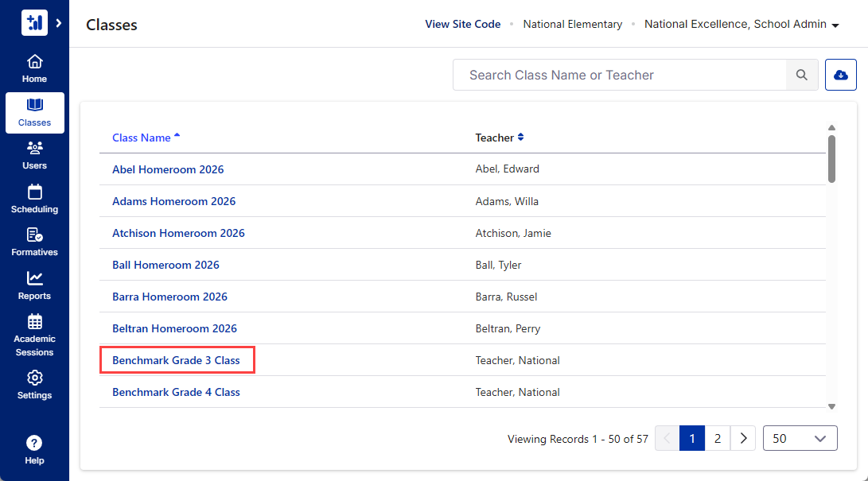Click teacher name Beltran, Perry
This screenshot has width=868, height=481.
pos(508,328)
